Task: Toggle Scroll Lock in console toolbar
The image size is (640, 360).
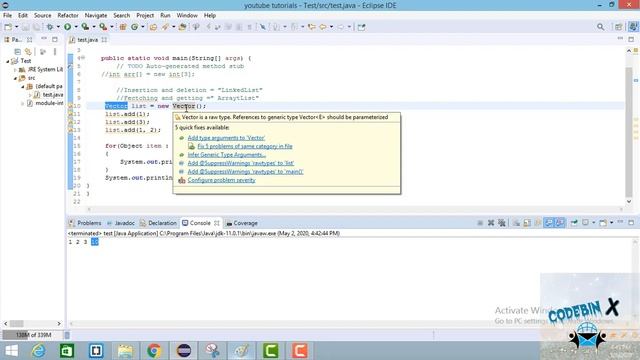Action: tap(527, 223)
